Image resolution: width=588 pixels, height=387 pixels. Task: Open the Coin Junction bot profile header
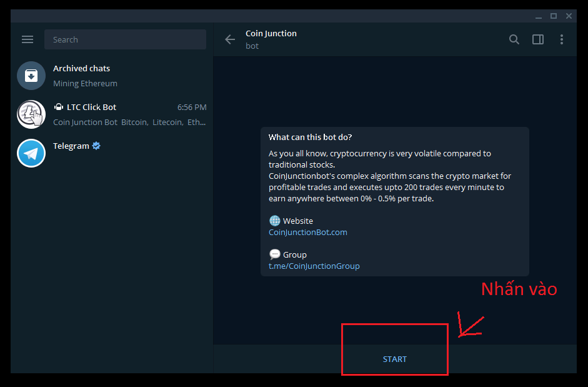[x=271, y=39]
